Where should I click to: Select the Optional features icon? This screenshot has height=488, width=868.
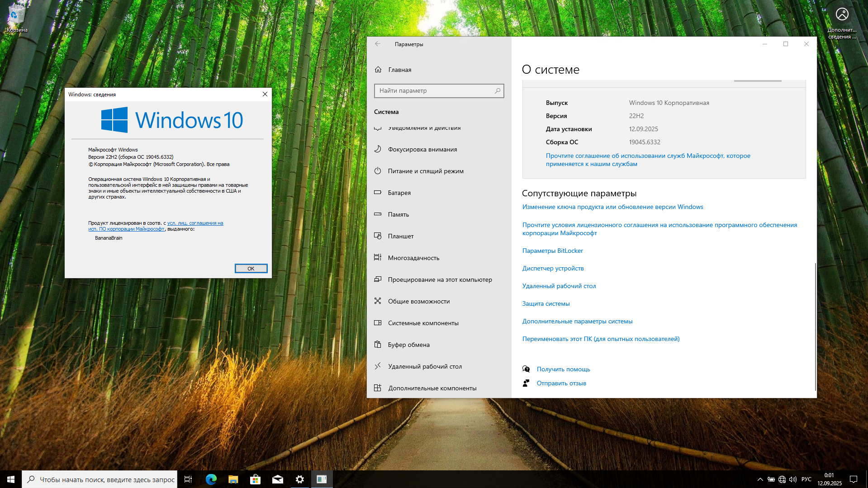tap(378, 388)
